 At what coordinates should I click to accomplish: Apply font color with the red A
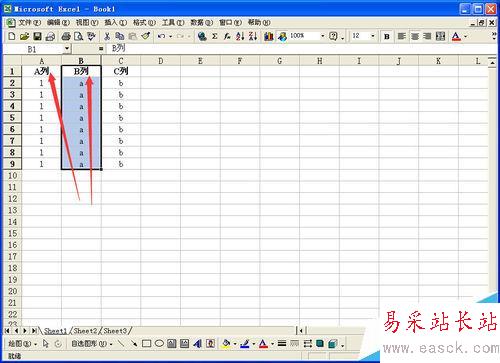click(x=456, y=36)
